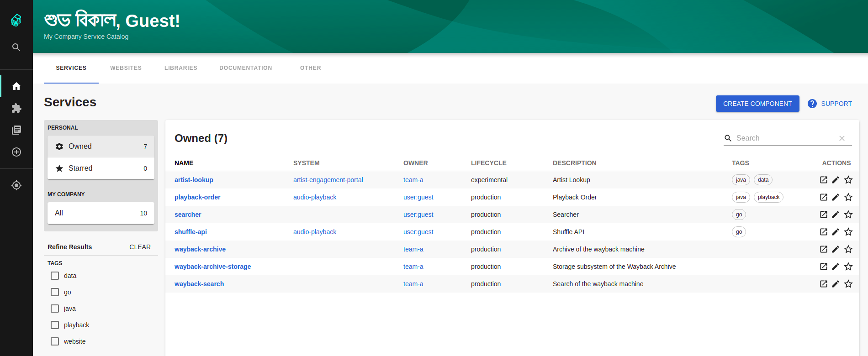Viewport: 868px width, 356px height.
Task: View source for wayback-search row
Action: pos(824,284)
